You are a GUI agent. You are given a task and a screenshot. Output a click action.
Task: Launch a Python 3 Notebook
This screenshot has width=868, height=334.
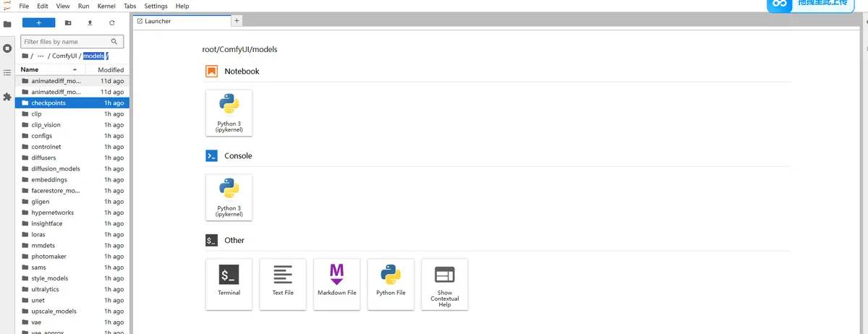coord(229,112)
